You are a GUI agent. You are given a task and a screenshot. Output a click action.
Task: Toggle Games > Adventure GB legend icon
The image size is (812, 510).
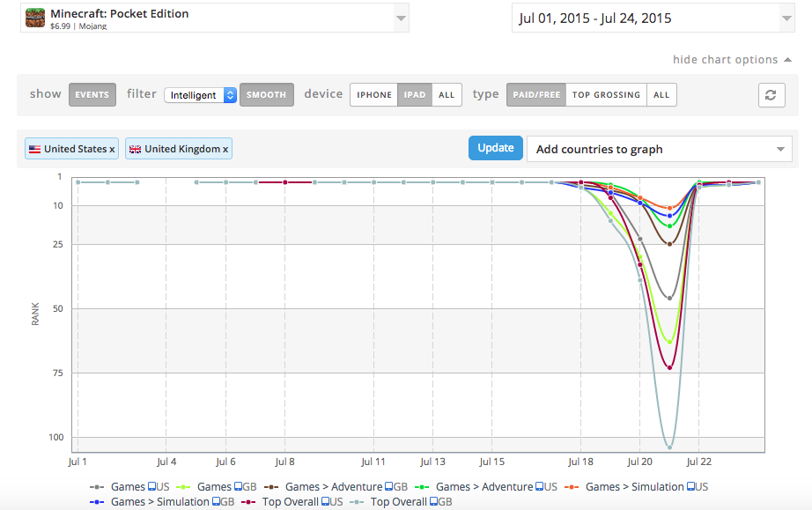(272, 486)
